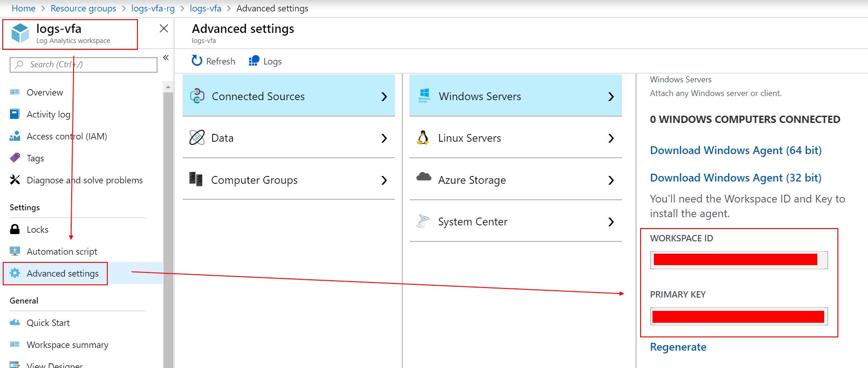
Task: Expand Windows Servers chevron
Action: pyautogui.click(x=611, y=96)
